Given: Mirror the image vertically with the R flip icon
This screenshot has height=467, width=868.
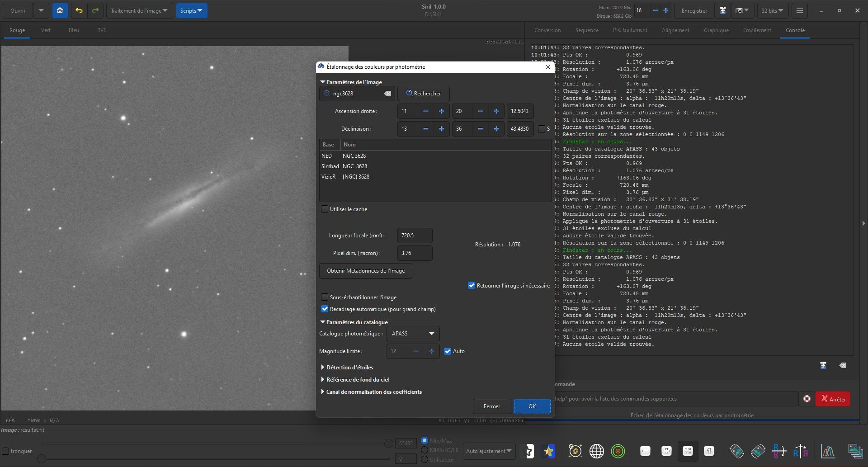Looking at the screenshot, I should point(779,451).
